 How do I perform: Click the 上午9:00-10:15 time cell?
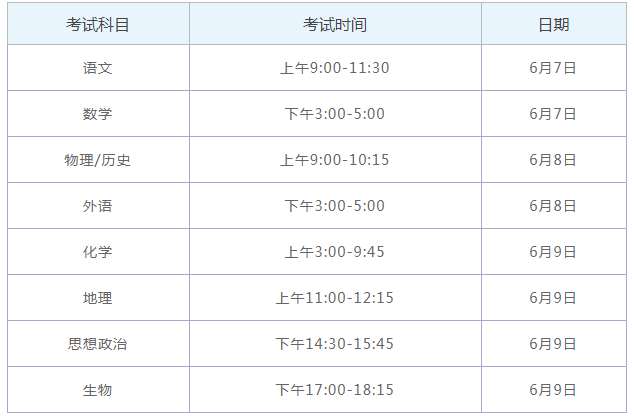[334, 160]
